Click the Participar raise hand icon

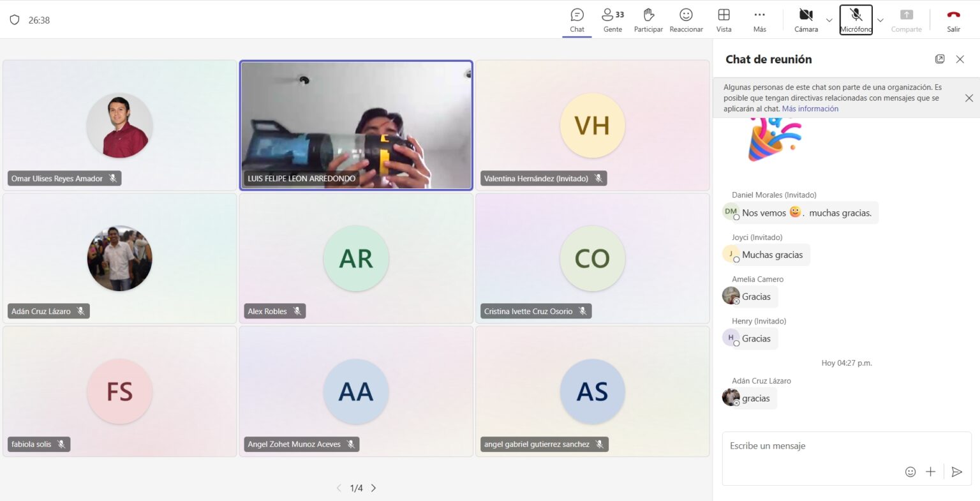coord(648,20)
